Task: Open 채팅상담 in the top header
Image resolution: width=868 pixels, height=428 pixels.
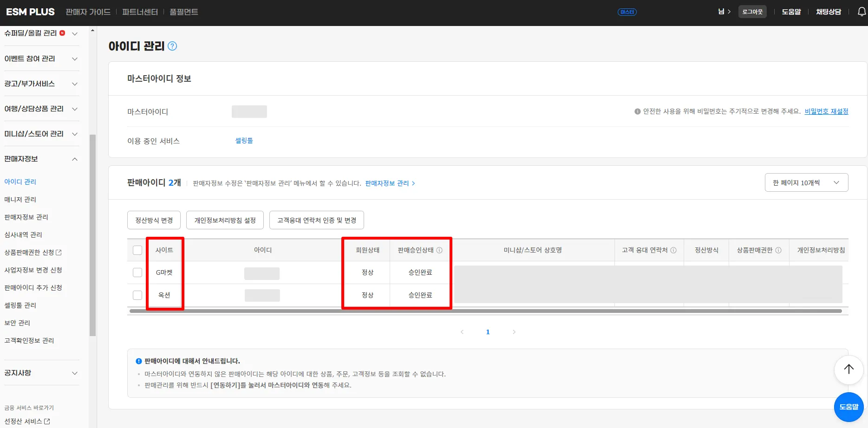Action: 829,12
